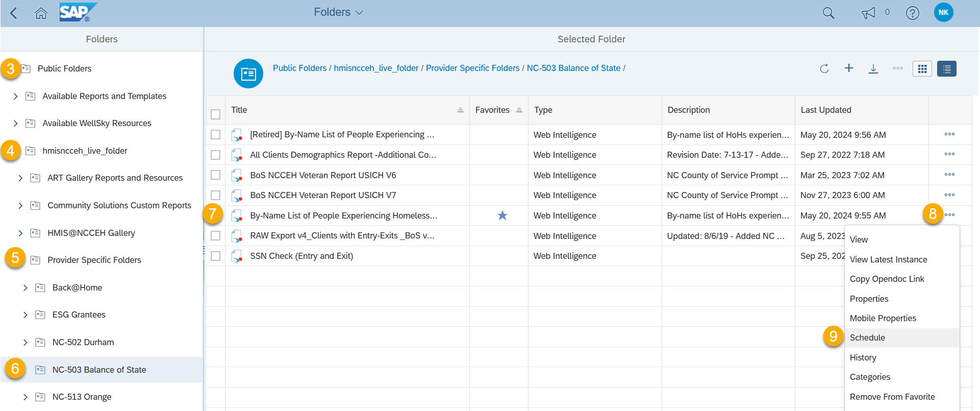
Task: Open the Folders dropdown in header
Action: 338,12
